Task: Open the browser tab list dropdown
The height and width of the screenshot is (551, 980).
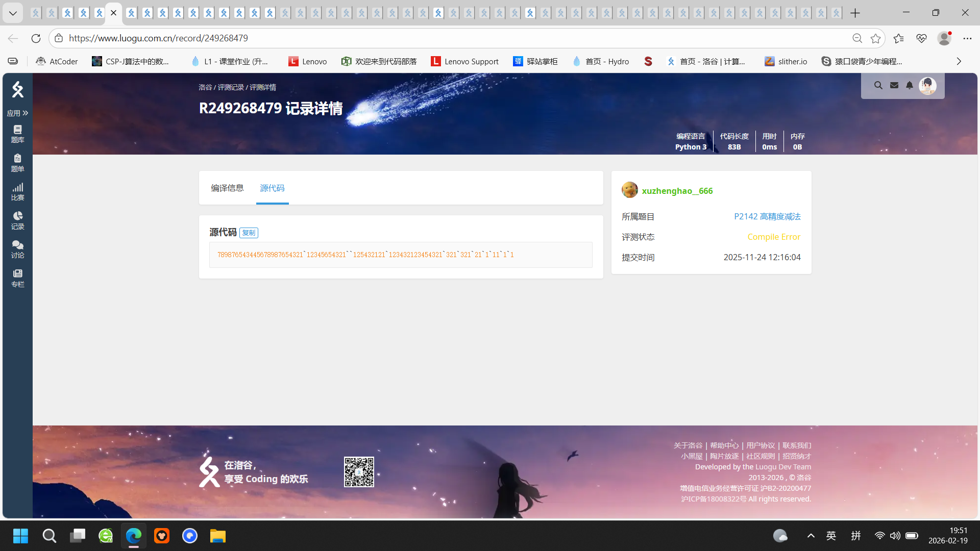Action: [12, 13]
